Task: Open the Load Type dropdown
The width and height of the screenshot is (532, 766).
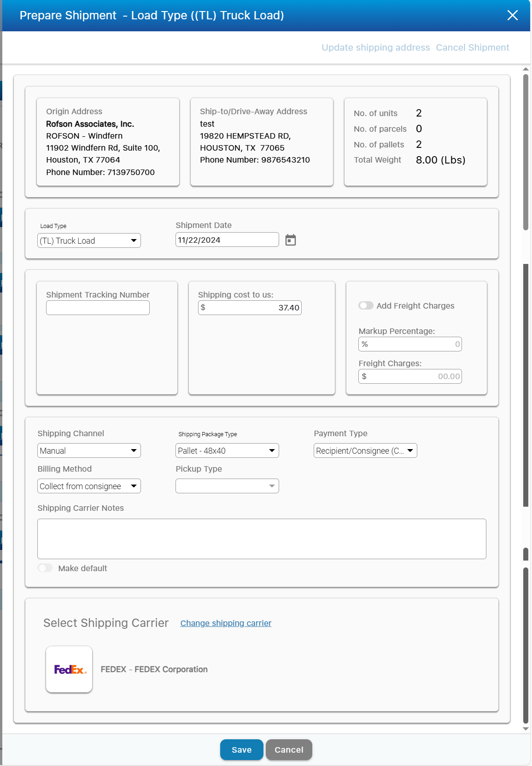Action: (x=89, y=240)
